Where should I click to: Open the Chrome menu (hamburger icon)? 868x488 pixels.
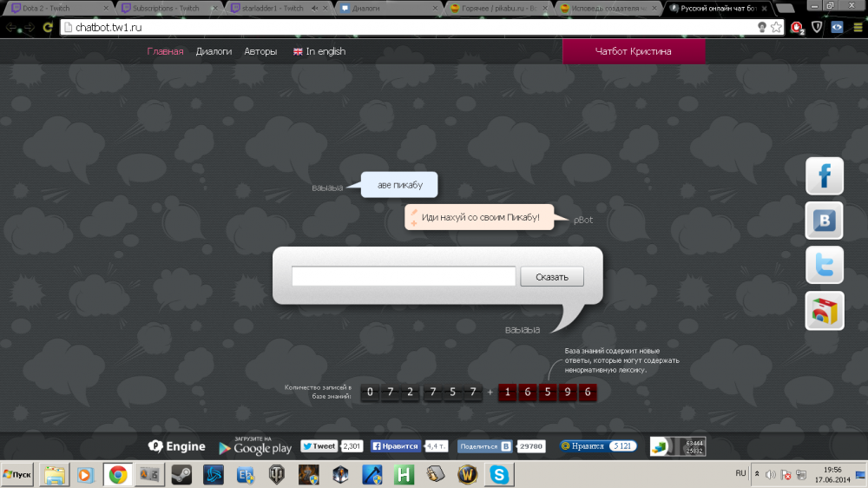click(858, 27)
